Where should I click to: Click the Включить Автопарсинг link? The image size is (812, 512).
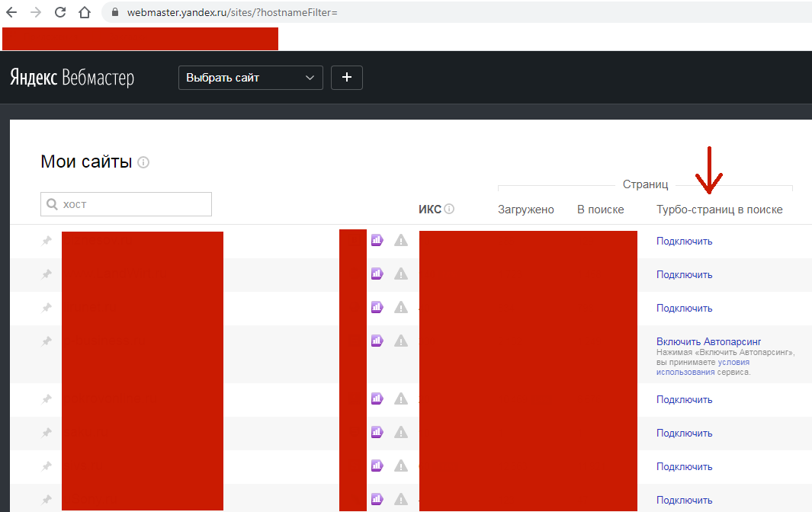click(x=708, y=341)
